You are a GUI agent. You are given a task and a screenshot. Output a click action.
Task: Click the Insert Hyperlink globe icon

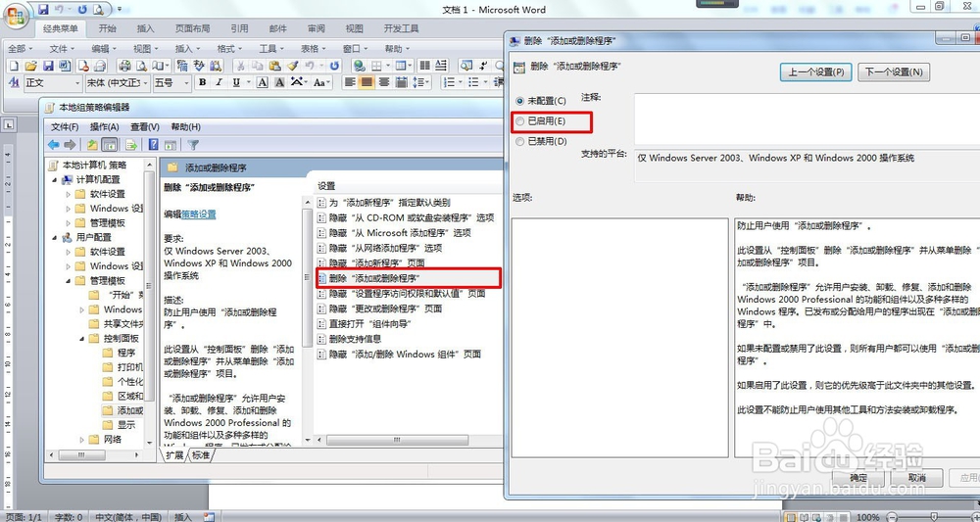click(x=360, y=66)
